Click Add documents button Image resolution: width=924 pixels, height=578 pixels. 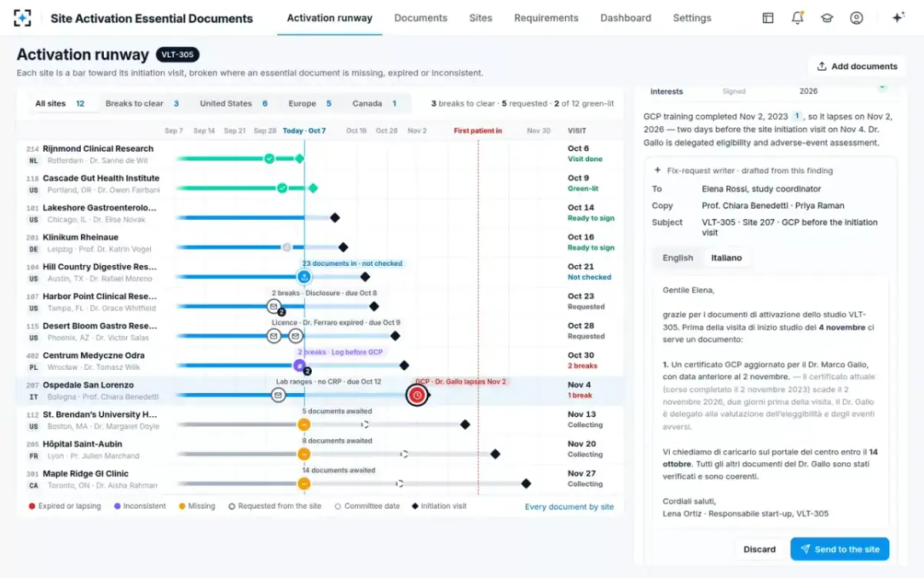pyautogui.click(x=857, y=66)
